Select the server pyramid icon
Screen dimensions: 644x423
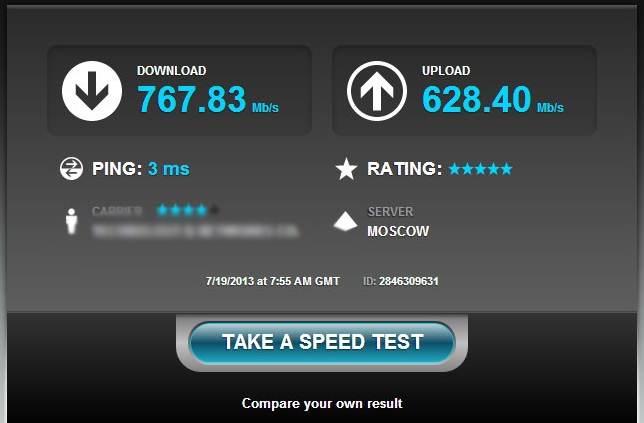(x=345, y=221)
